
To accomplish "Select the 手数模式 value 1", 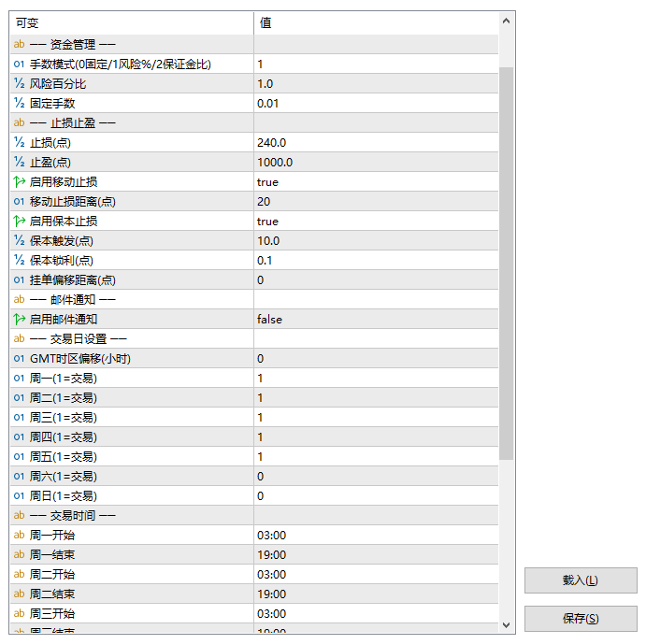I will 260,64.
